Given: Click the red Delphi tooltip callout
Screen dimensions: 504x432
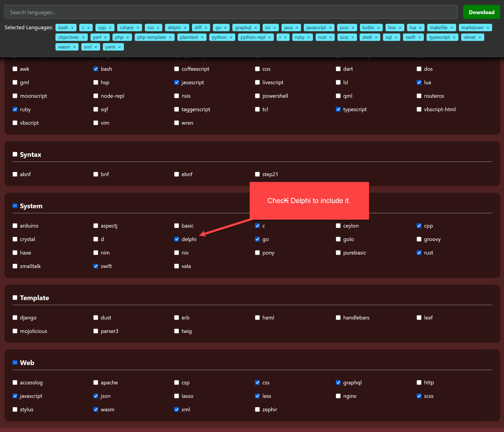Looking at the screenshot, I should 309,201.
